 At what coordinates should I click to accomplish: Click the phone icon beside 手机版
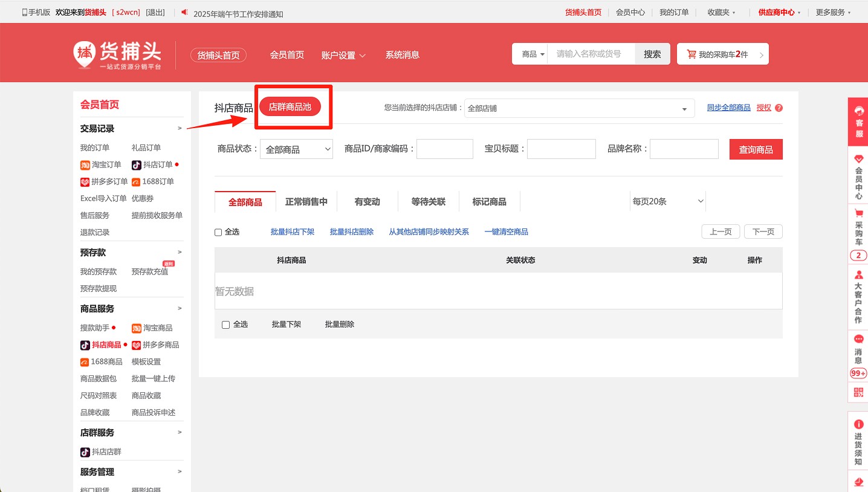tap(25, 13)
